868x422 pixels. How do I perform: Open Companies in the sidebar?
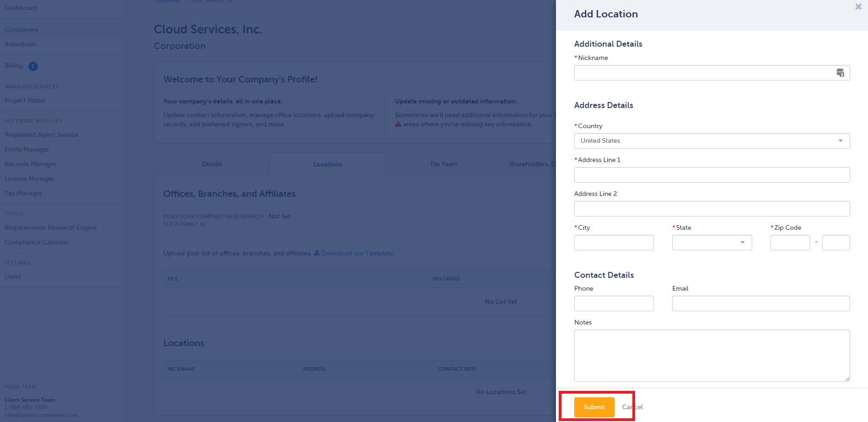click(x=22, y=29)
